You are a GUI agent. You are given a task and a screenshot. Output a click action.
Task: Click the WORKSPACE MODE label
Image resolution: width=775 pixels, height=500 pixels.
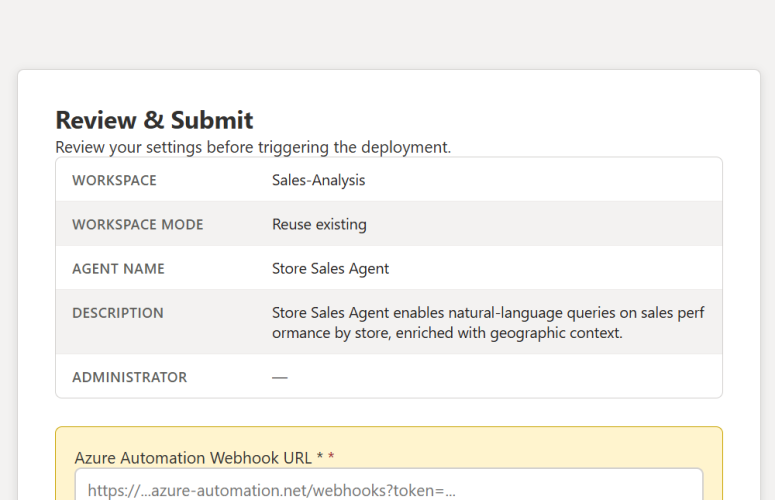coord(137,225)
